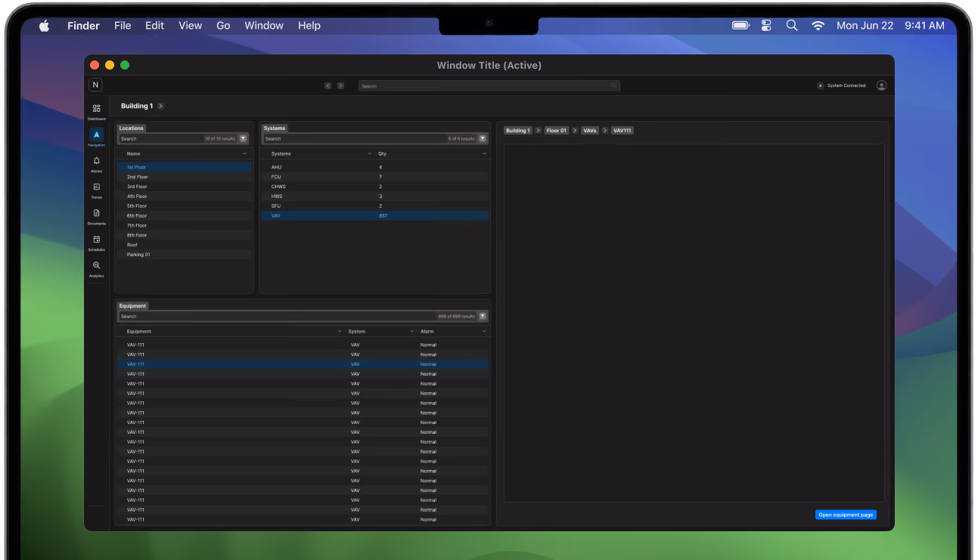The image size is (978, 560).
Task: Open the Trends sidebar icon
Action: [96, 187]
